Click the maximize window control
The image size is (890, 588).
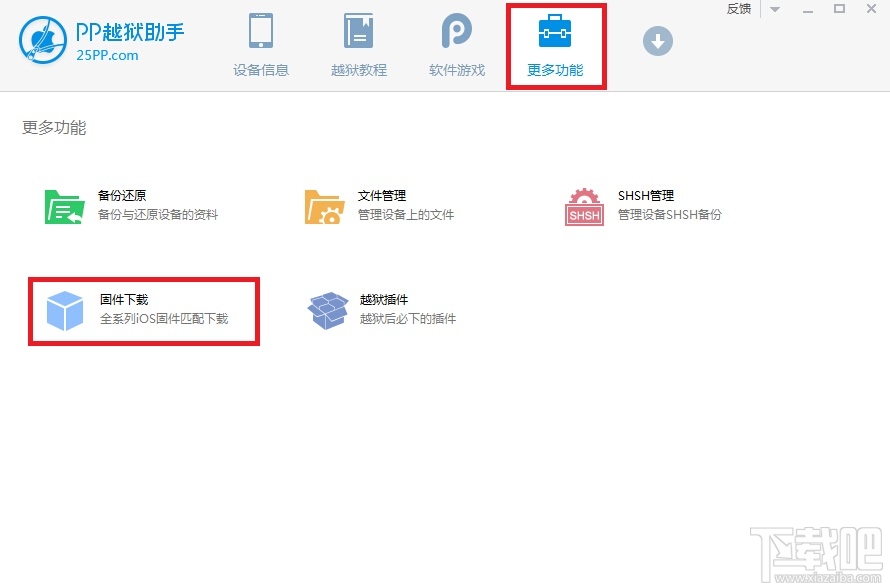coord(841,9)
